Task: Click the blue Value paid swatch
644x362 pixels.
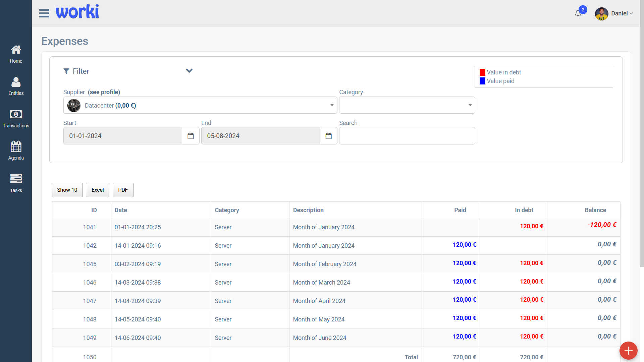Action: 482,81
